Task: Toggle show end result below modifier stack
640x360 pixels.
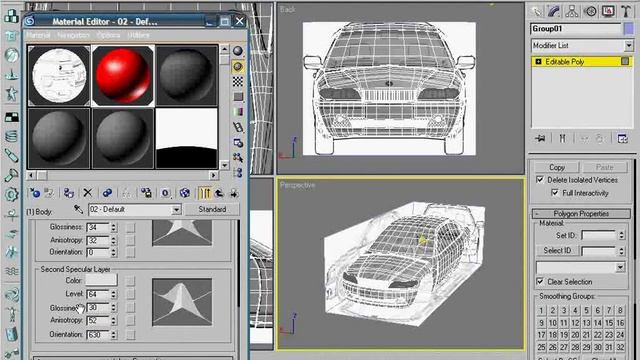Action: point(562,139)
